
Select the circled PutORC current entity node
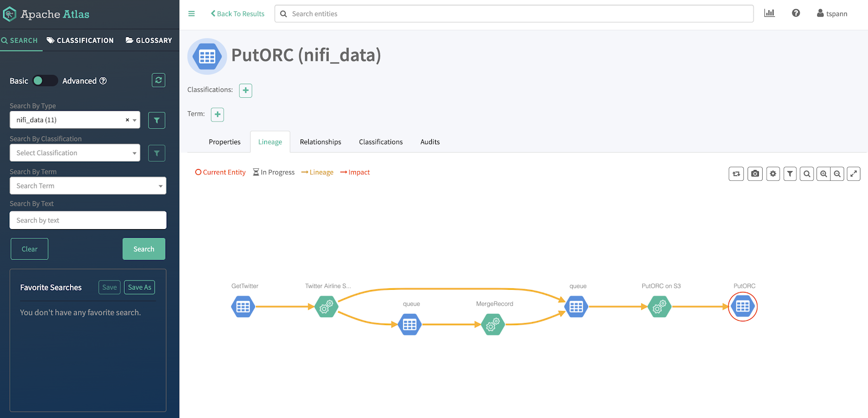coord(743,307)
